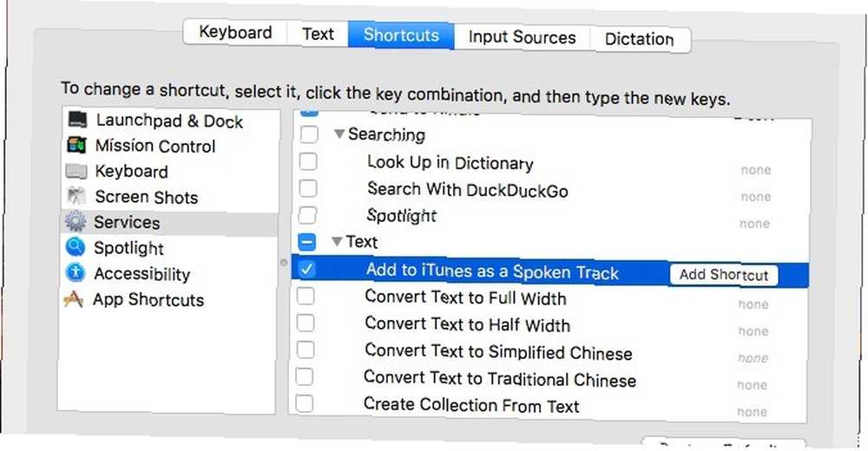Check Search With DuckDuckGo service
Viewport: 868px width, 451px height.
[x=308, y=188]
